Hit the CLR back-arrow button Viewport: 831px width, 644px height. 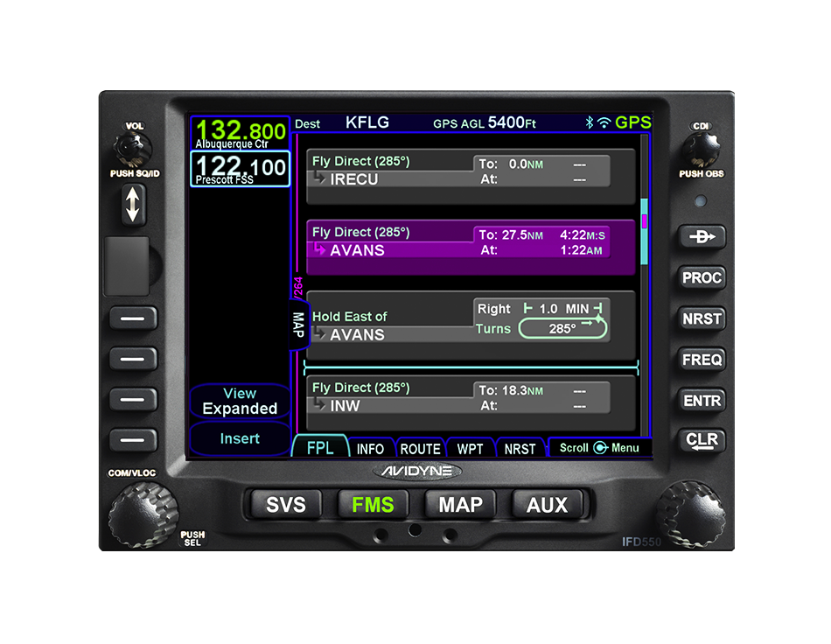click(x=702, y=441)
